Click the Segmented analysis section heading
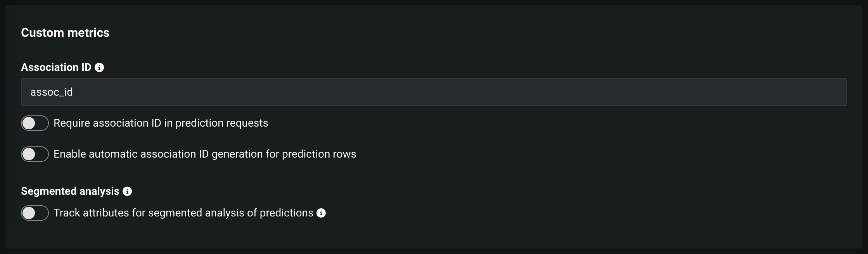 (70, 191)
